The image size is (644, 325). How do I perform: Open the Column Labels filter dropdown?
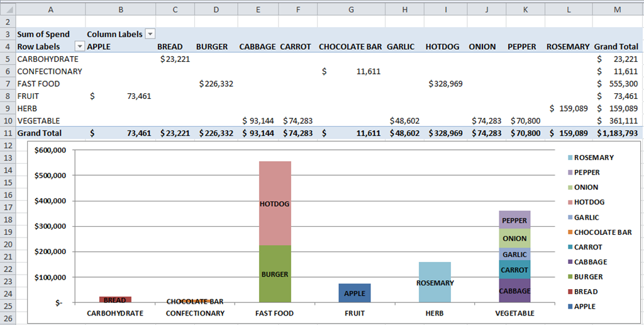click(150, 34)
